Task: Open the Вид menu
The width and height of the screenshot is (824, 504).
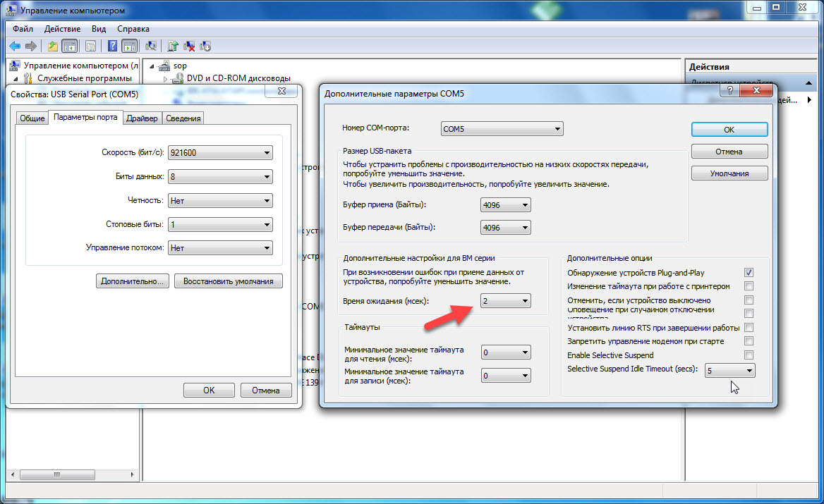Action: (x=98, y=29)
